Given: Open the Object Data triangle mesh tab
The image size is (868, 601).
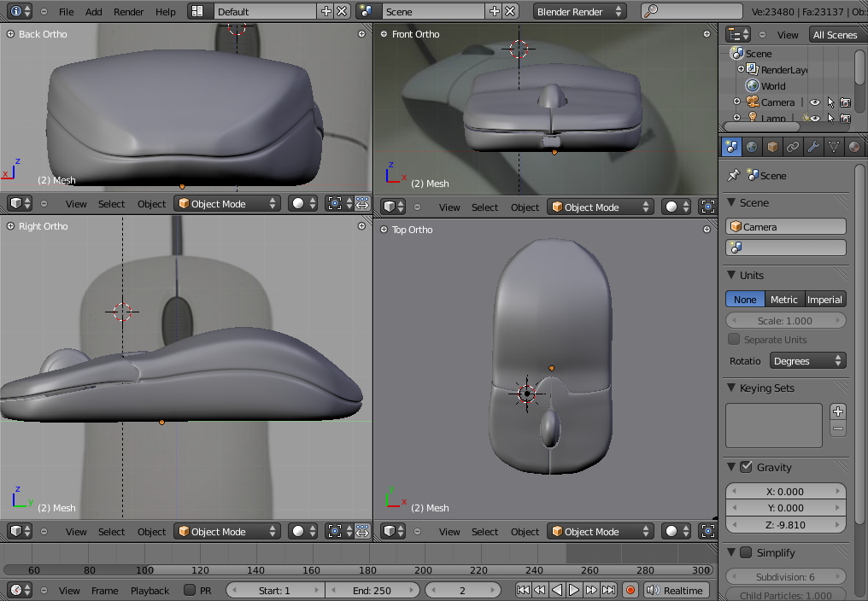Looking at the screenshot, I should pos(834,147).
